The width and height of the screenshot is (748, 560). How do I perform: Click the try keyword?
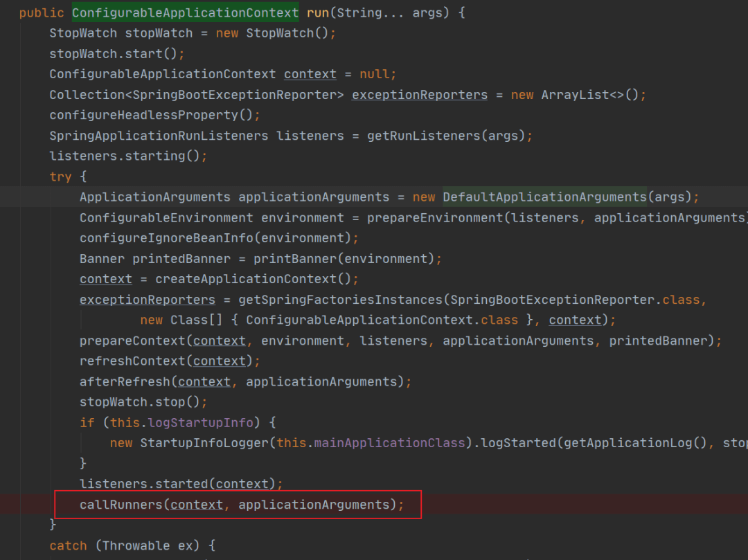[x=60, y=177]
